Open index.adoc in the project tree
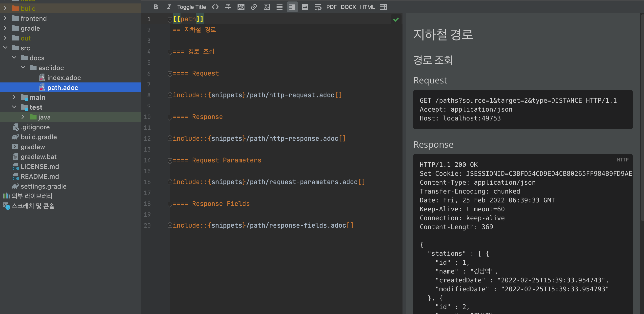Screen dimensions: 644x314 [x=64, y=78]
